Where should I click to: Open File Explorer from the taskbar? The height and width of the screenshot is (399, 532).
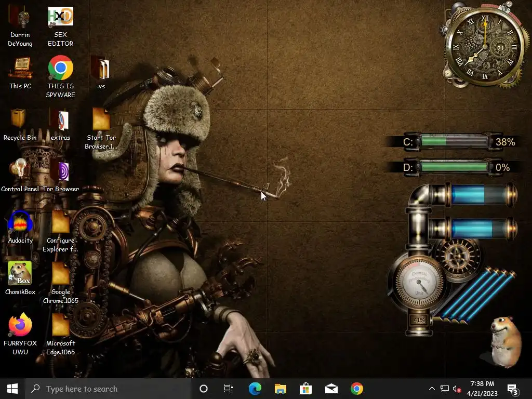[280, 389]
